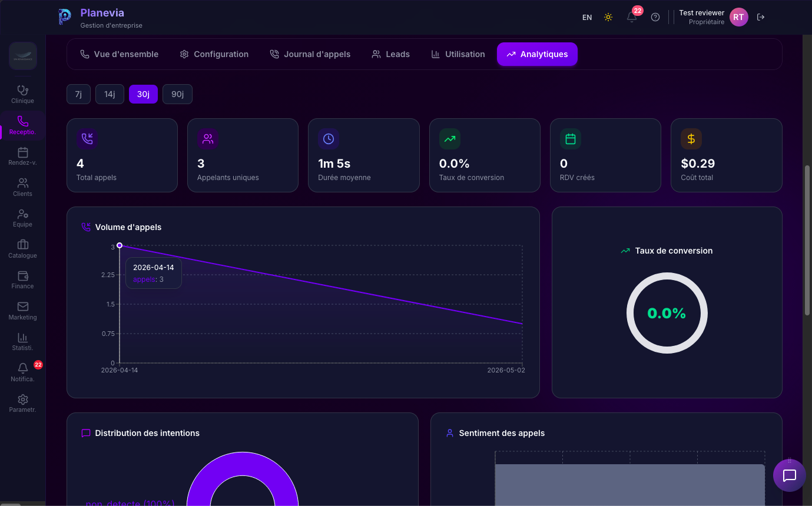Switch to Configuration tab

pyautogui.click(x=214, y=54)
